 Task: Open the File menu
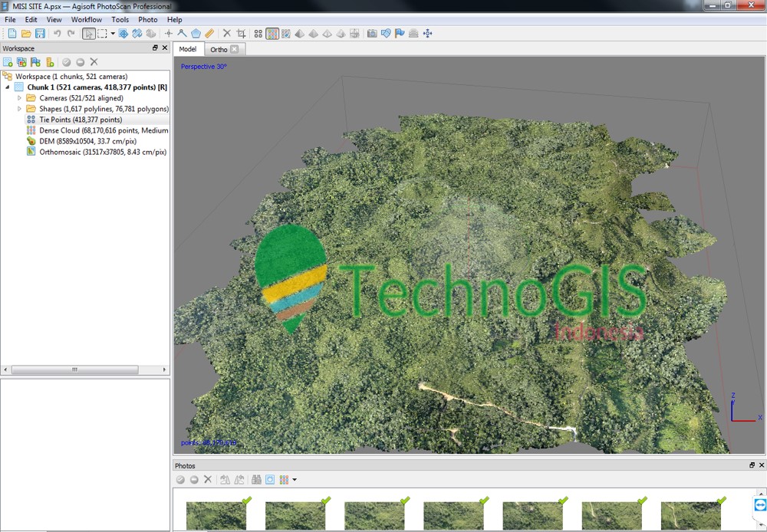click(10, 20)
